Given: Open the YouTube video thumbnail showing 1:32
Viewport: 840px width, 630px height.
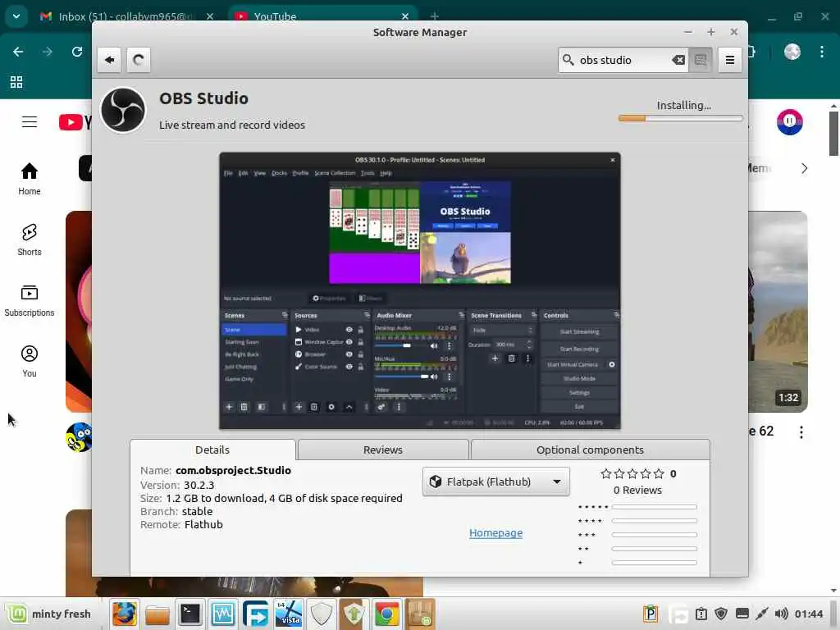Looking at the screenshot, I should tap(778, 311).
